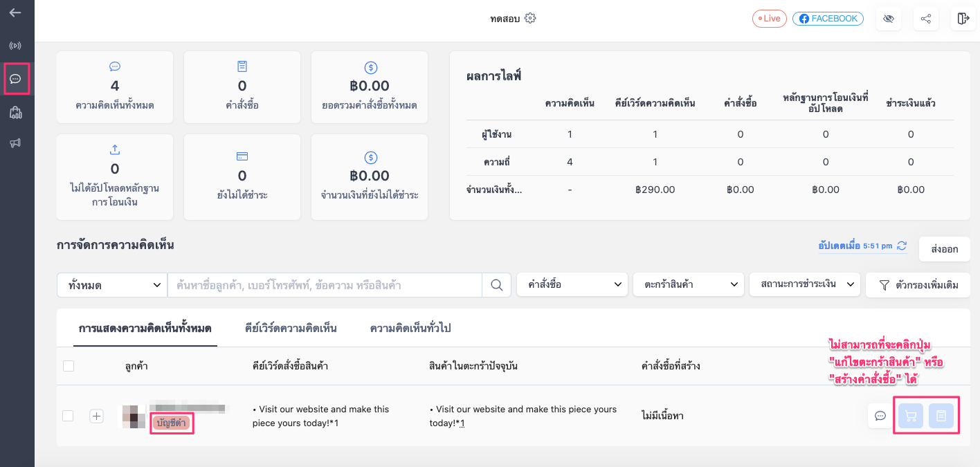
Task: Open the megaphone campaign sidebar icon
Action: 15,143
